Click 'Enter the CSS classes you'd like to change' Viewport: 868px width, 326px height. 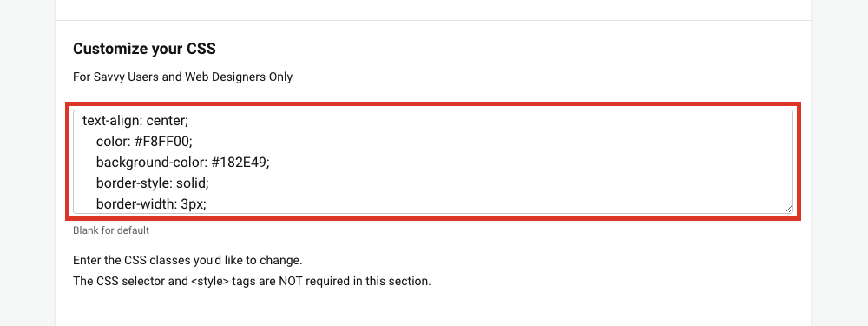[x=187, y=260]
